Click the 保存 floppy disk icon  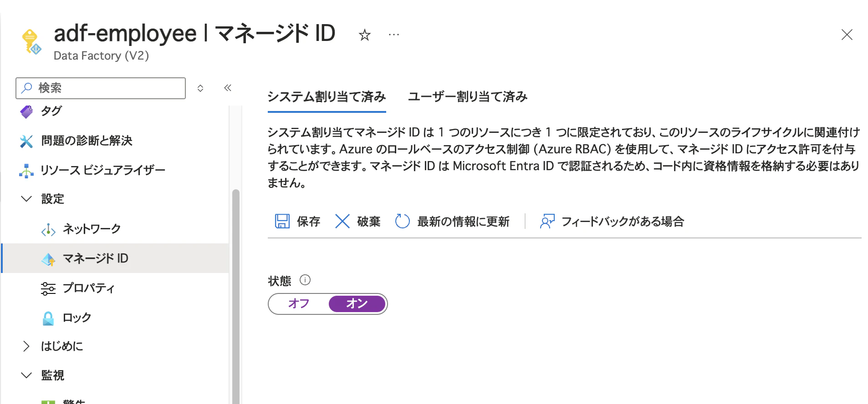pos(282,222)
